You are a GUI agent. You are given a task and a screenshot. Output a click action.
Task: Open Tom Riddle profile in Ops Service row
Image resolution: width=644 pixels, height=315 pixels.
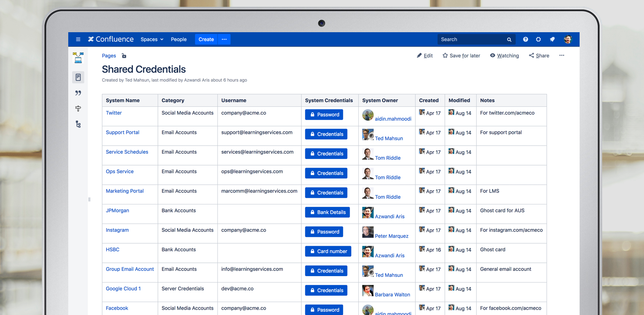coord(388,178)
